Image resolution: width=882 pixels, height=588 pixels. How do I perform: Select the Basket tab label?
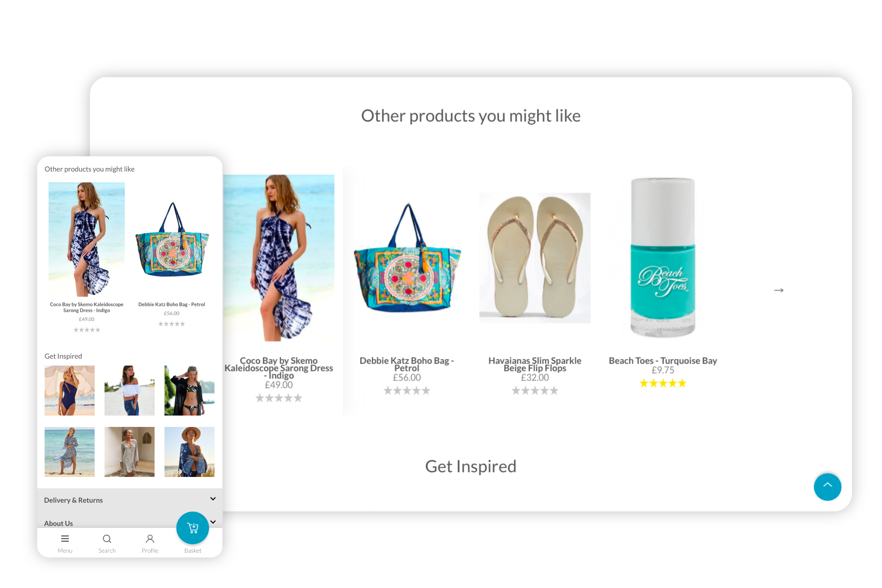192,551
